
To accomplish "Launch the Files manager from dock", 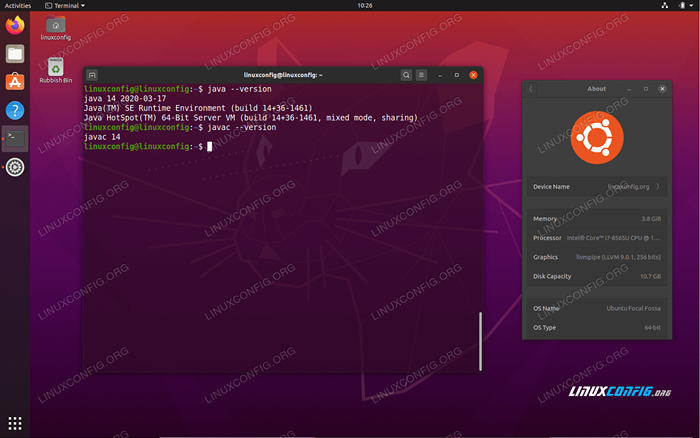I will click(15, 54).
